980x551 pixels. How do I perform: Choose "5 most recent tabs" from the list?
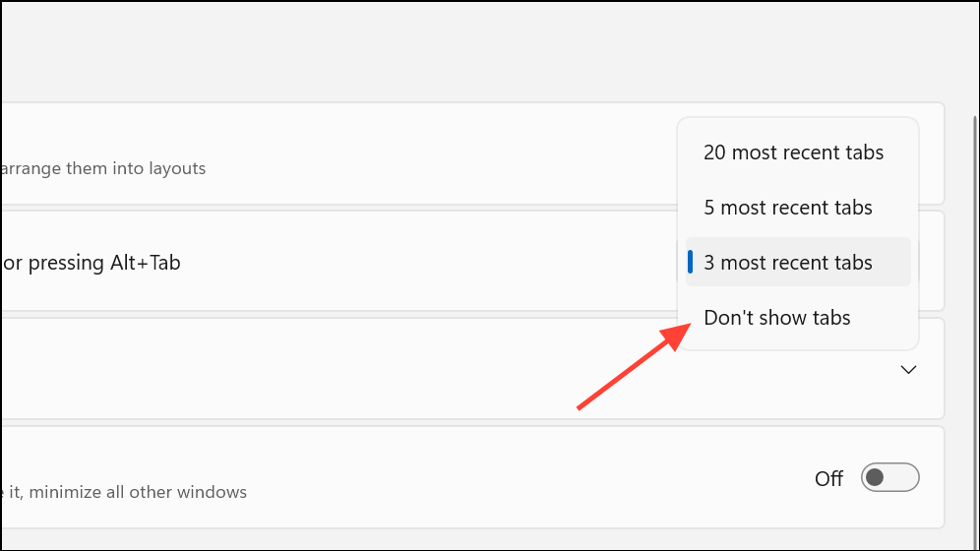click(x=787, y=208)
